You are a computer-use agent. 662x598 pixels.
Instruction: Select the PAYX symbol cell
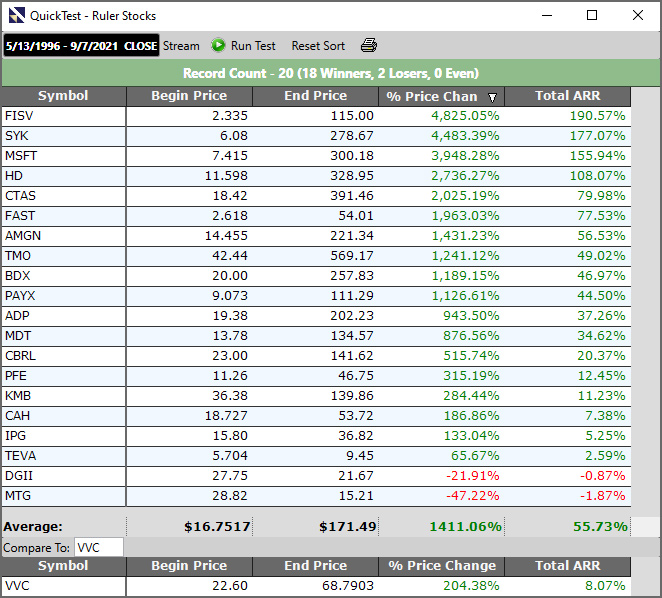(x=63, y=296)
